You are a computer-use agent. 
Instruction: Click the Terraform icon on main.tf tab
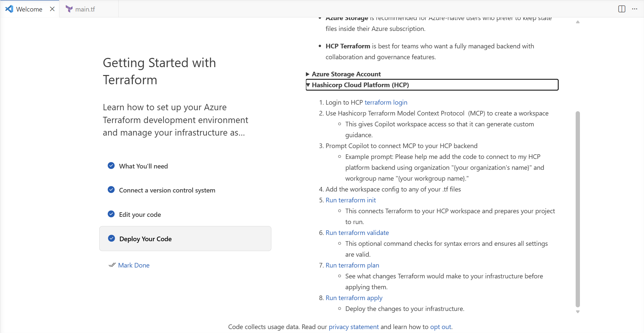coord(69,9)
